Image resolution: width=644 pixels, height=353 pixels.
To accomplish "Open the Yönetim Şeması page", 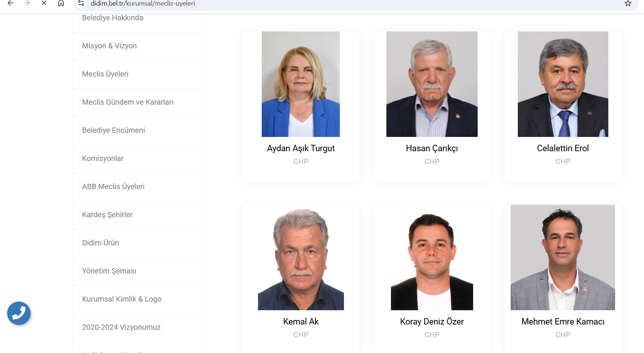I will [x=109, y=271].
